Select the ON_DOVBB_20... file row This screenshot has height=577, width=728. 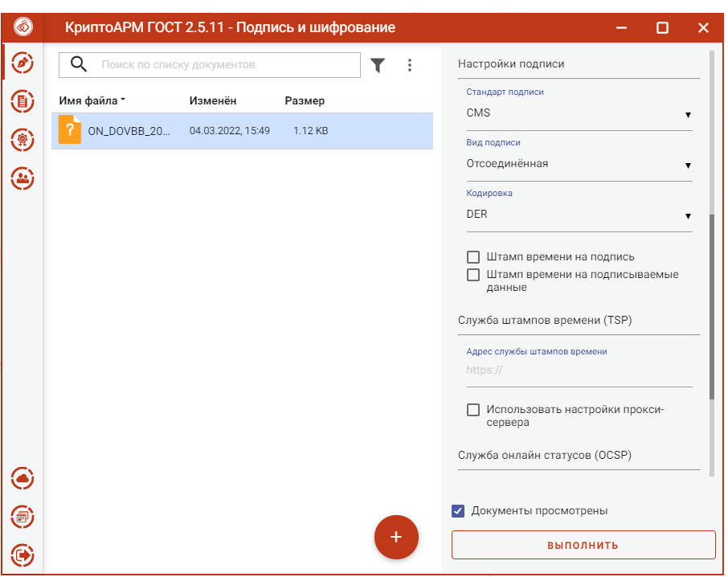pyautogui.click(x=242, y=131)
